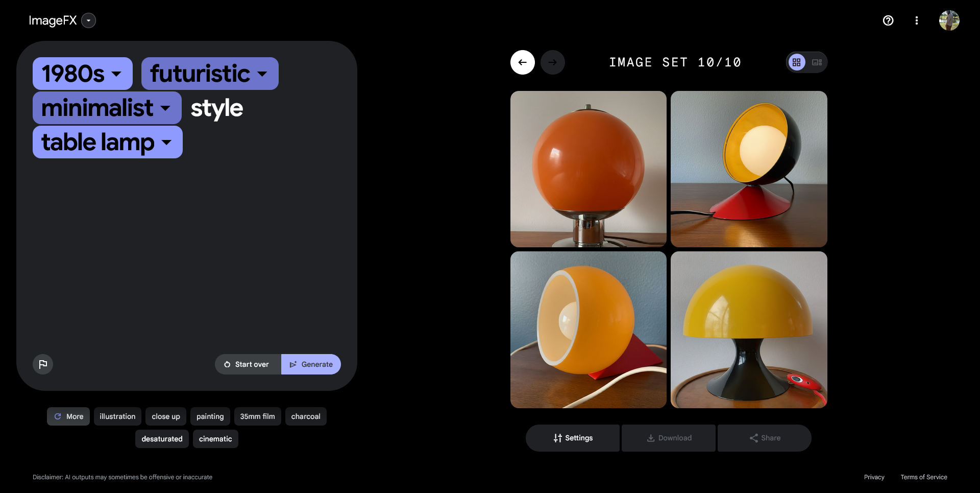Open the three-dot more options menu
980x493 pixels.
917,20
